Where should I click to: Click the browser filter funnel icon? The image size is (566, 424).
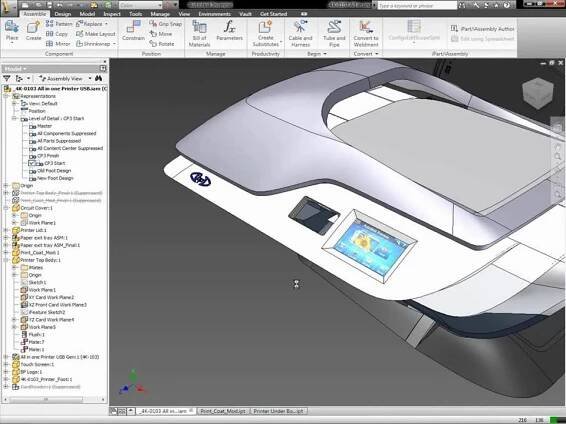click(6, 78)
